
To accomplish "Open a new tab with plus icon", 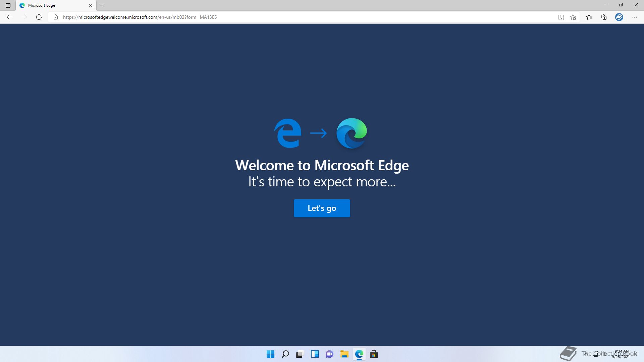I will [x=102, y=5].
